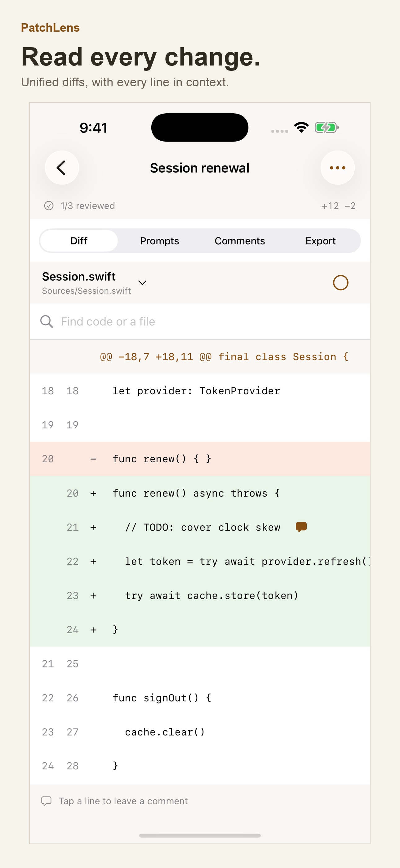Open the comment bubble on TODO line
Image resolution: width=400 pixels, height=868 pixels.
pos(301,527)
